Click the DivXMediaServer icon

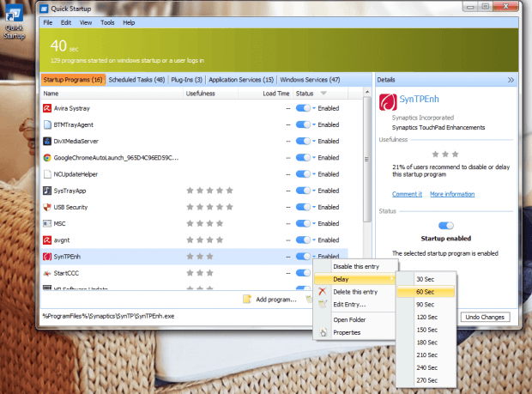pos(47,141)
